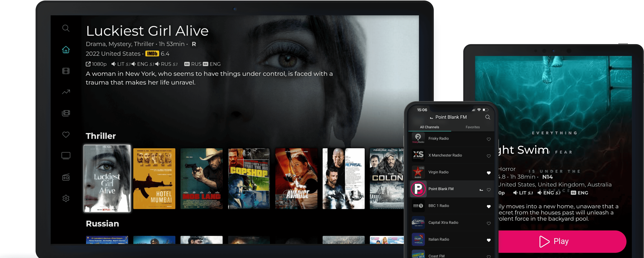
Task: Unfavorite Italian Radio with its heart
Action: tap(488, 240)
